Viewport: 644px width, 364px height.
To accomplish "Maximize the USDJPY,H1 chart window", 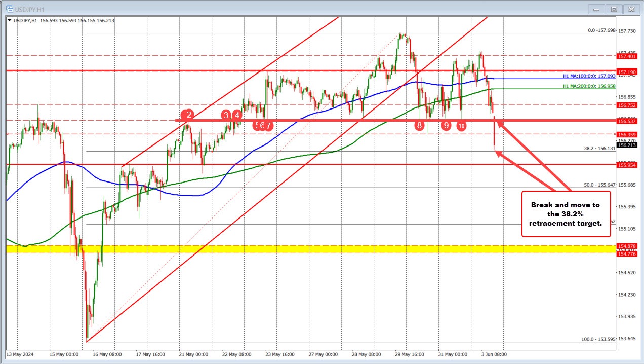I will coord(614,9).
